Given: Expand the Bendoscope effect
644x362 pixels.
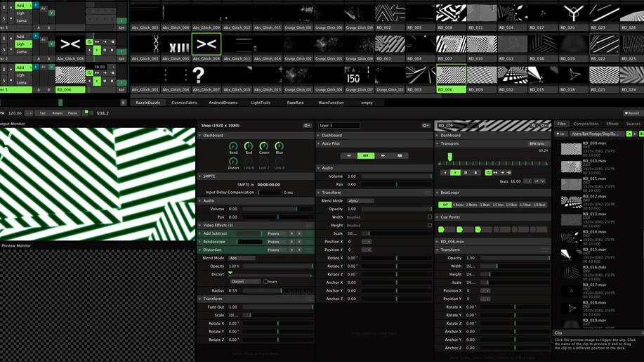Looking at the screenshot, I should coord(200,242).
